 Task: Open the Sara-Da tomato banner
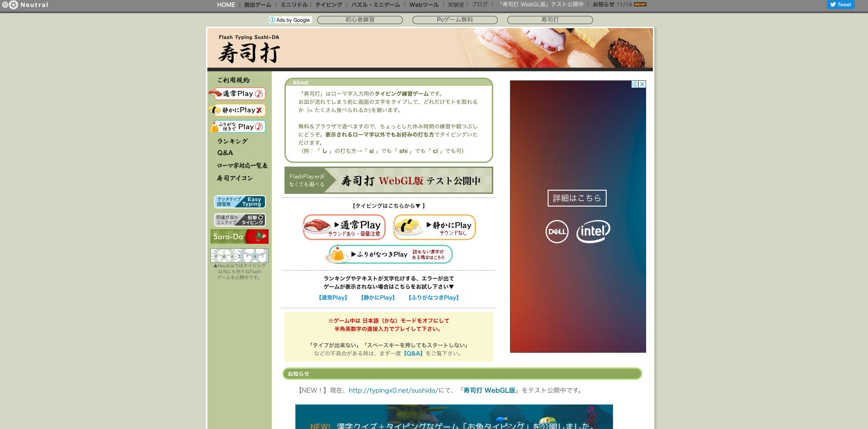point(240,237)
